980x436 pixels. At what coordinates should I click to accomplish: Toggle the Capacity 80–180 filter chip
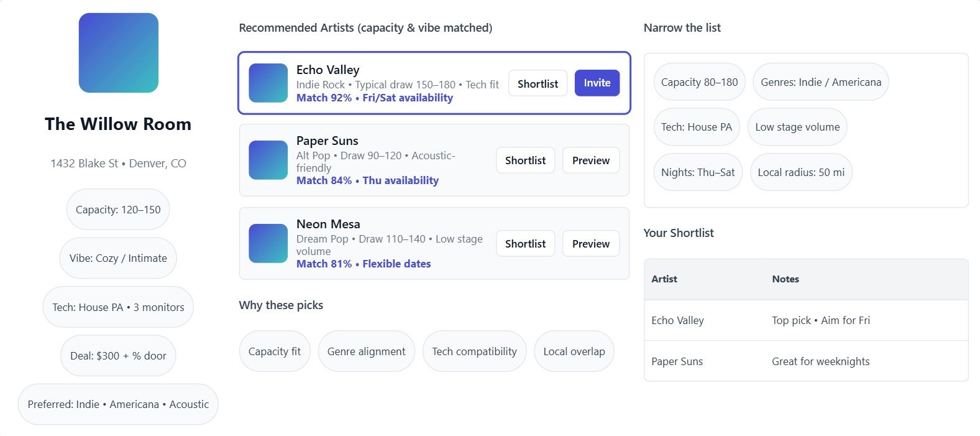point(699,82)
